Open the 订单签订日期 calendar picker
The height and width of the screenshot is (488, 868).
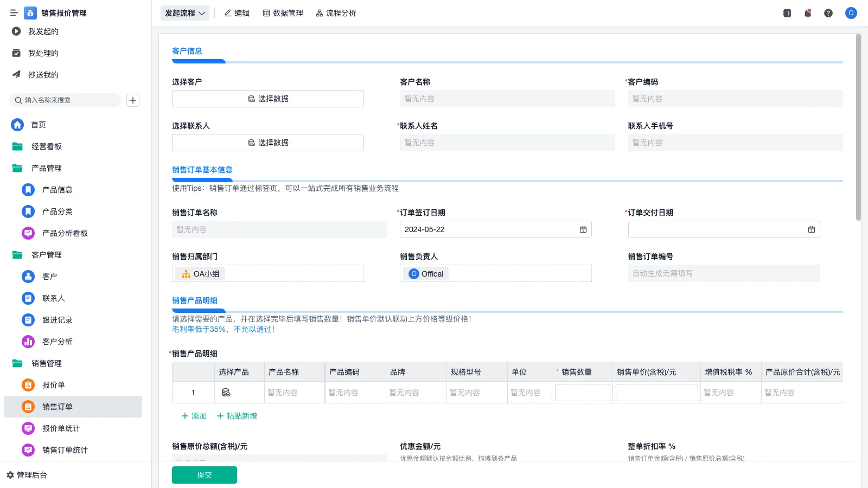tap(583, 229)
